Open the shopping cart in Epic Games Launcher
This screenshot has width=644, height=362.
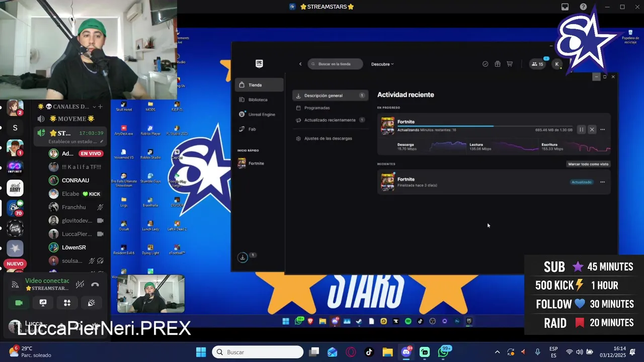(x=509, y=64)
